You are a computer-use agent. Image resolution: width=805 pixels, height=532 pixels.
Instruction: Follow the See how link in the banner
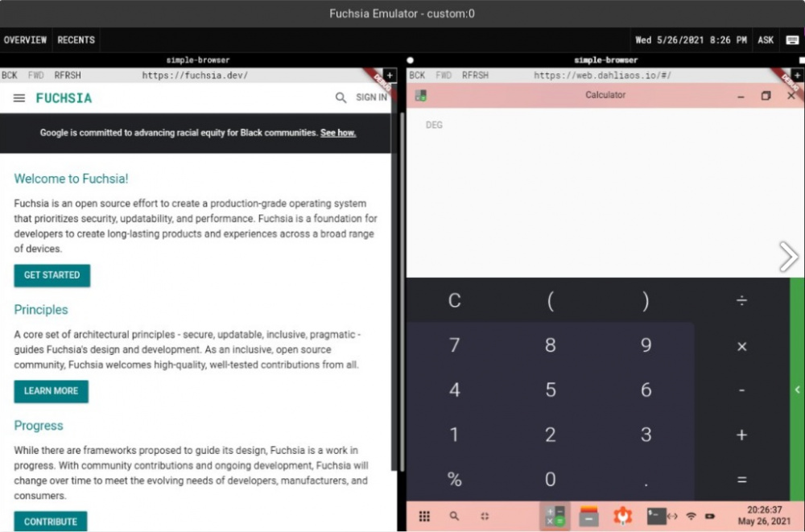pyautogui.click(x=338, y=133)
